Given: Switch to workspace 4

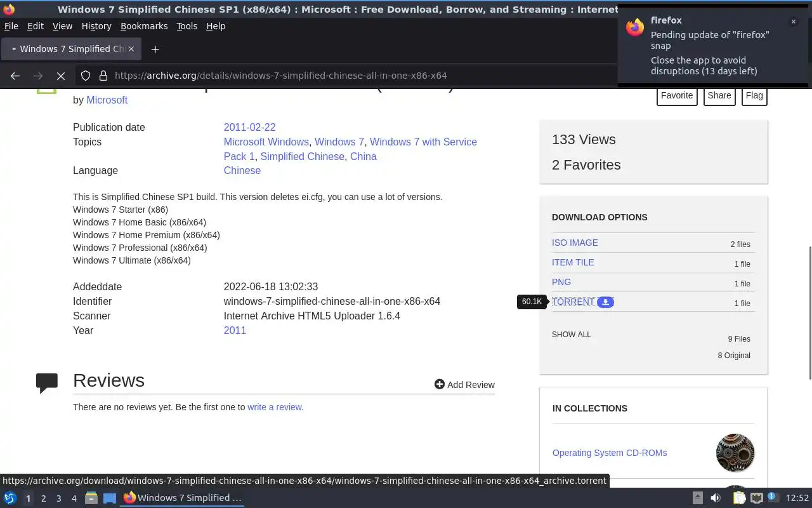Looking at the screenshot, I should (x=74, y=498).
